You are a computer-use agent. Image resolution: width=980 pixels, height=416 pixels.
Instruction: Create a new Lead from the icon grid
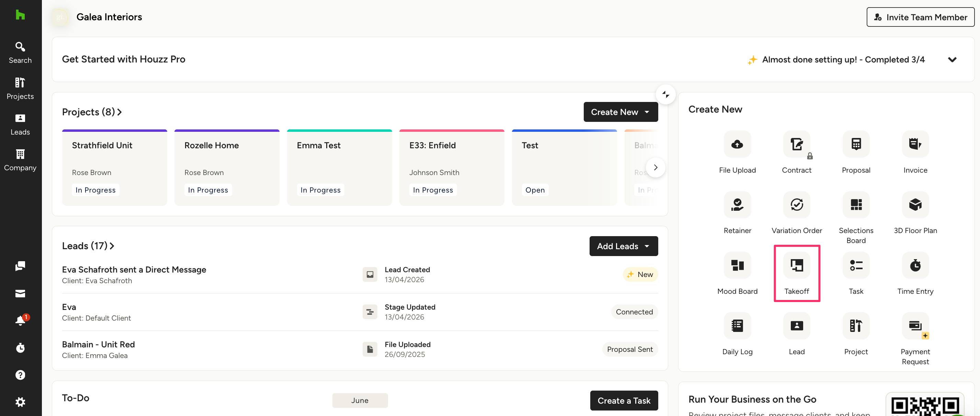click(x=797, y=334)
